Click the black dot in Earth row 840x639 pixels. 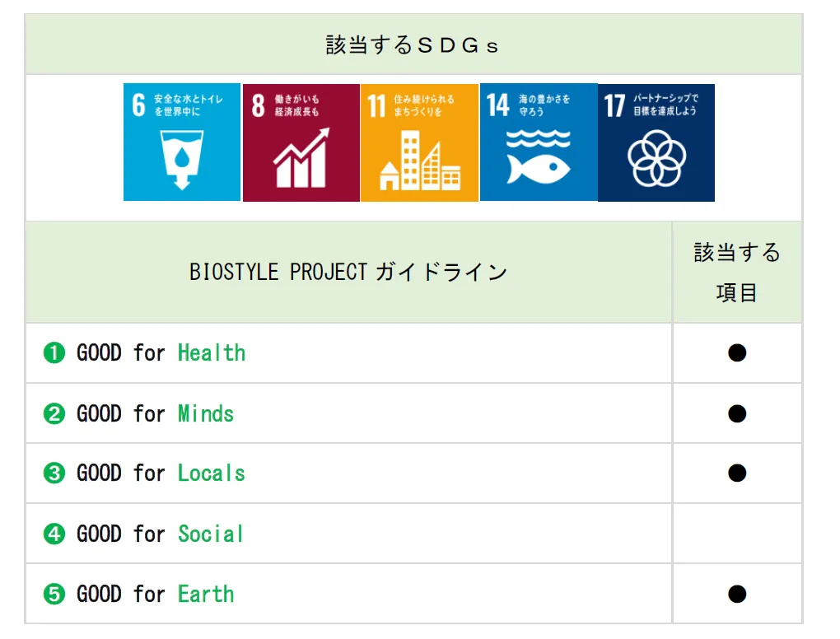737,594
